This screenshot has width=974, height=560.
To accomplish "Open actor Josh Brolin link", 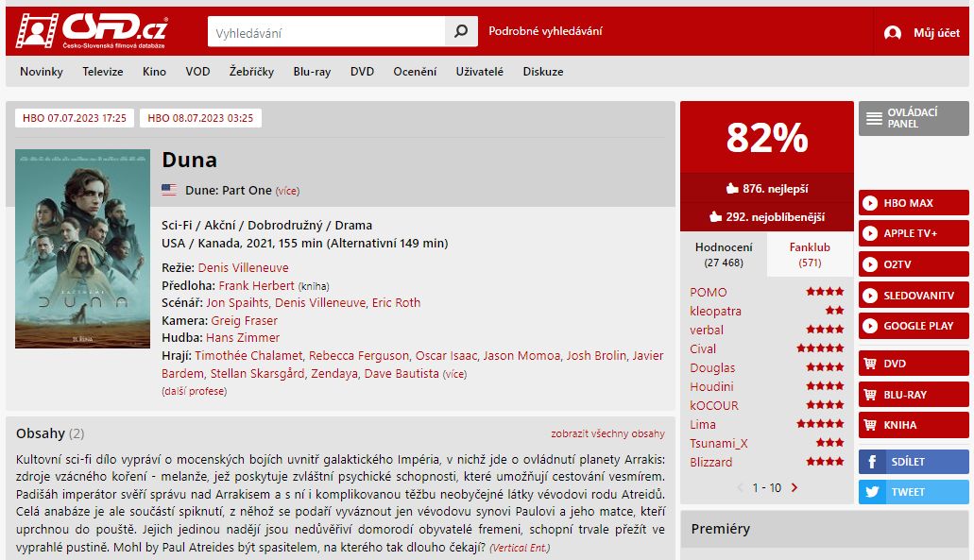I will pyautogui.click(x=596, y=356).
